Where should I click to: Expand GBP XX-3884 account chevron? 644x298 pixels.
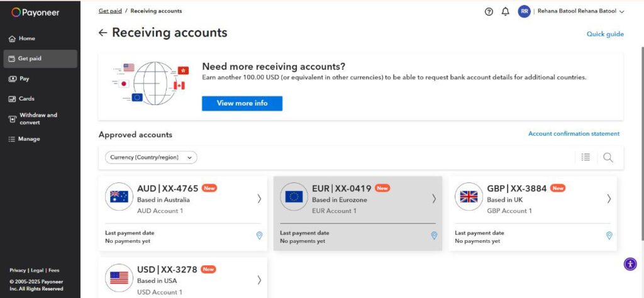click(x=609, y=199)
